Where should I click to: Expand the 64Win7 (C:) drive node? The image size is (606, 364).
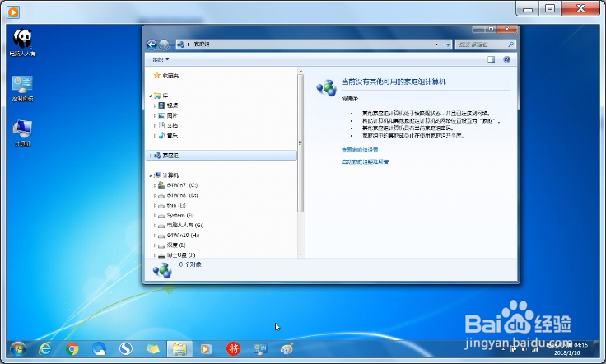[155, 185]
